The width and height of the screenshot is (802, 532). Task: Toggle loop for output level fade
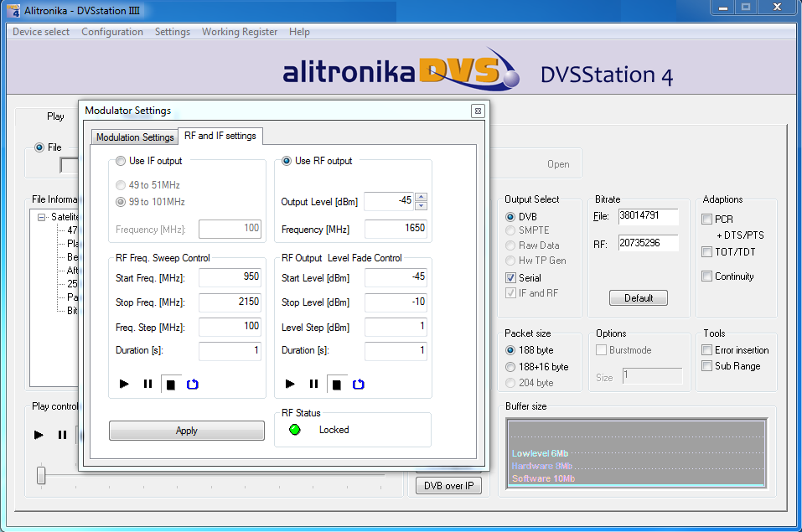pos(358,384)
